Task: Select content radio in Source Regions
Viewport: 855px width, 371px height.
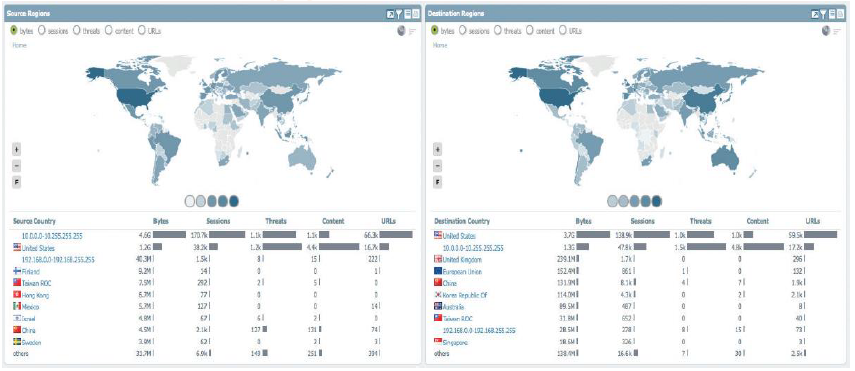Action: click(109, 31)
